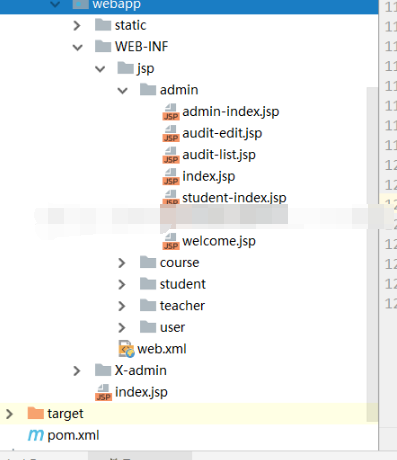The width and height of the screenshot is (397, 460).
Task: Expand the static folder
Action: pos(77,26)
